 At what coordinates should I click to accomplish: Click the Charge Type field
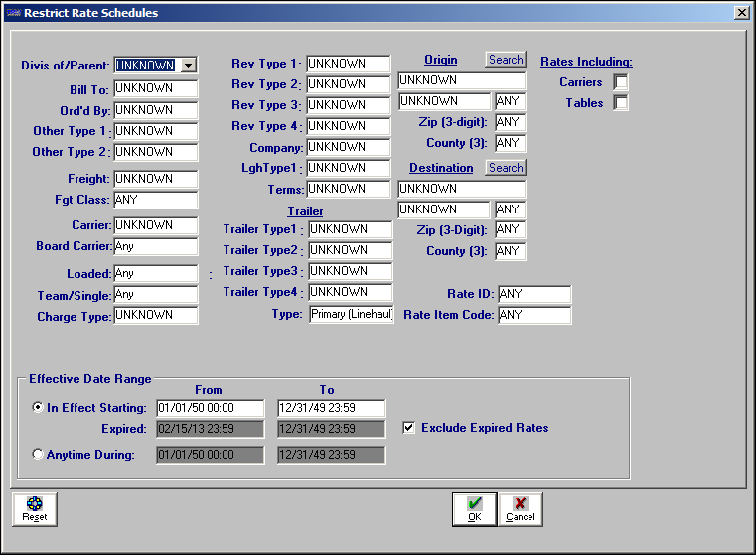[156, 315]
